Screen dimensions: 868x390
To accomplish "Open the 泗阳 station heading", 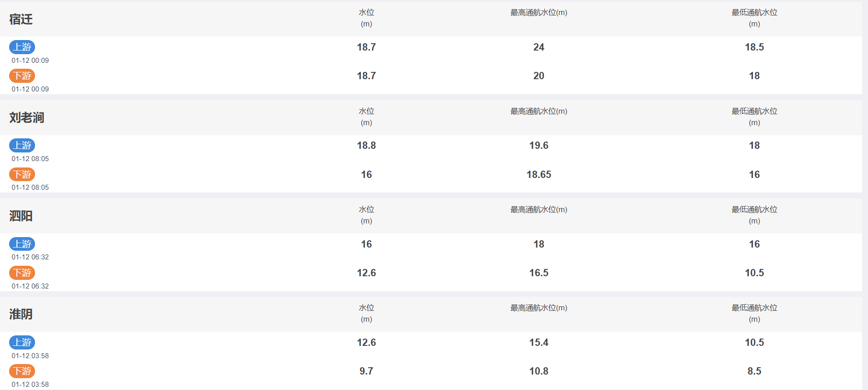I will 21,216.
